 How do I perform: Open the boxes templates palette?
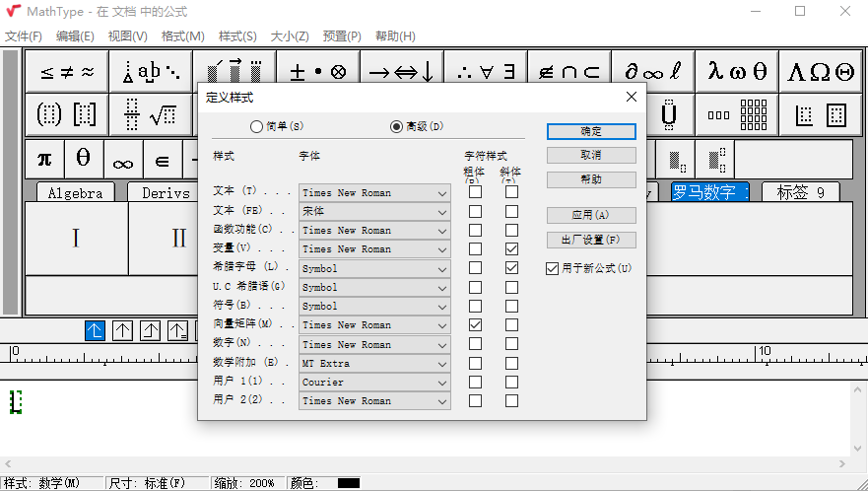pyautogui.click(x=821, y=114)
